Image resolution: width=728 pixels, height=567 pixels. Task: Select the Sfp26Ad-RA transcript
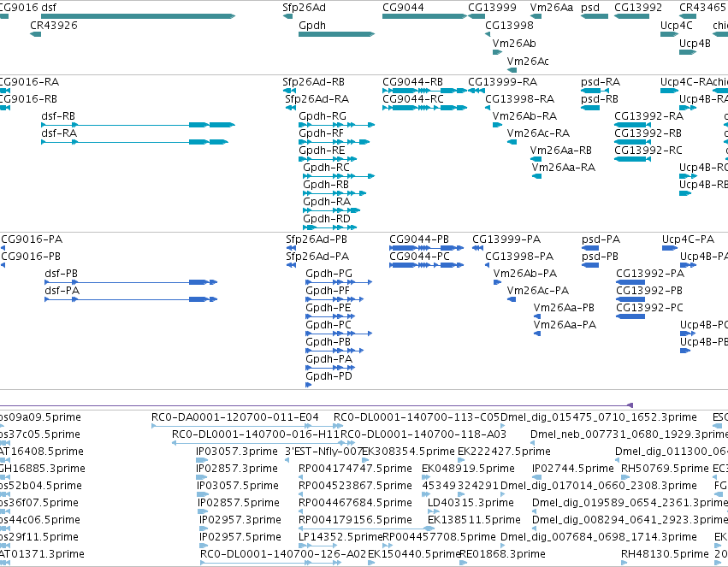click(x=291, y=108)
